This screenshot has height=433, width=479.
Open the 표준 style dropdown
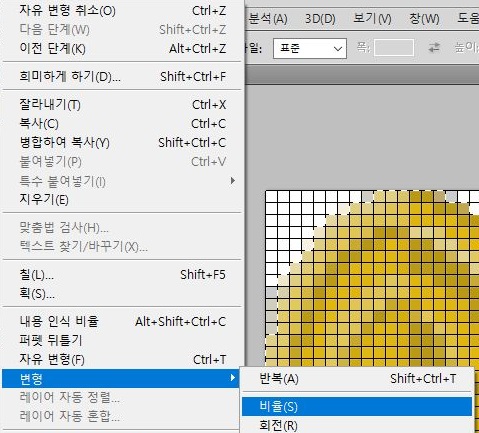click(310, 49)
